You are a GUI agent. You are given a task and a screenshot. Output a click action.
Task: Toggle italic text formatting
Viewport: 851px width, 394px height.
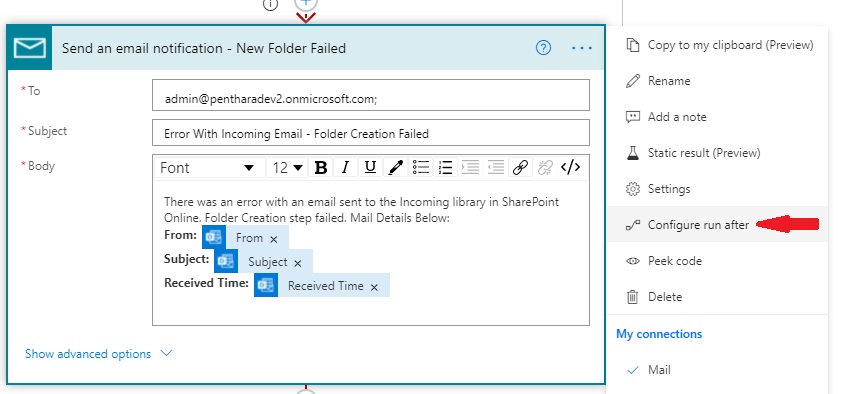tap(345, 168)
